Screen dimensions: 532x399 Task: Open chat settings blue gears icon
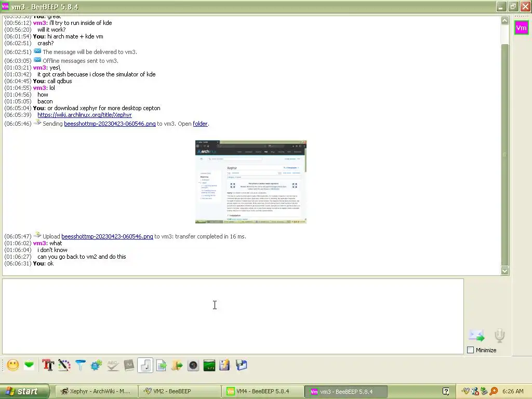[96, 365]
